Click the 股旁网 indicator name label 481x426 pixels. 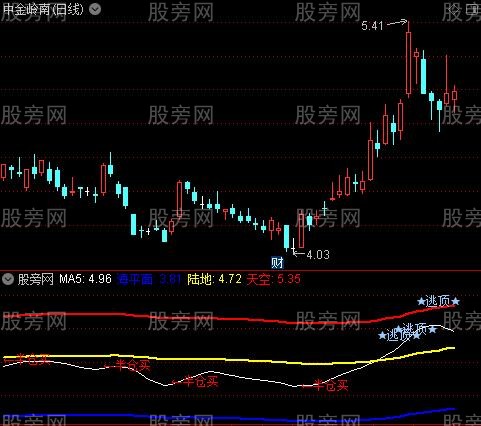click(36, 279)
